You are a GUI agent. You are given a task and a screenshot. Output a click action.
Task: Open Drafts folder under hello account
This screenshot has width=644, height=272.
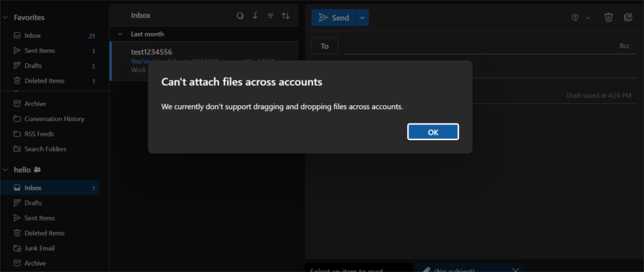coord(50,203)
